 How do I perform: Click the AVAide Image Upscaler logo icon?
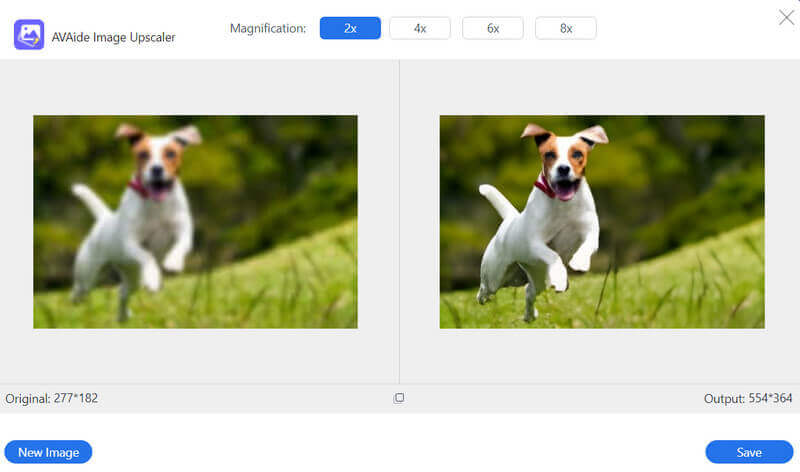tap(29, 35)
